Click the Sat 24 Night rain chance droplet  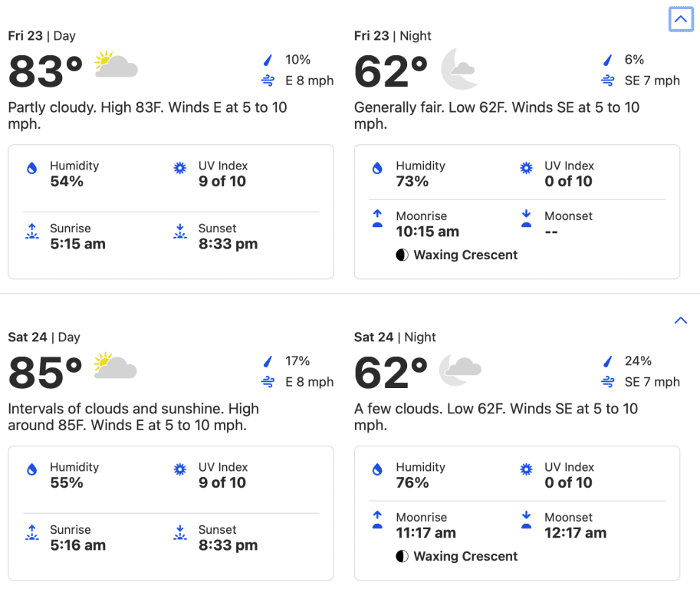[608, 361]
